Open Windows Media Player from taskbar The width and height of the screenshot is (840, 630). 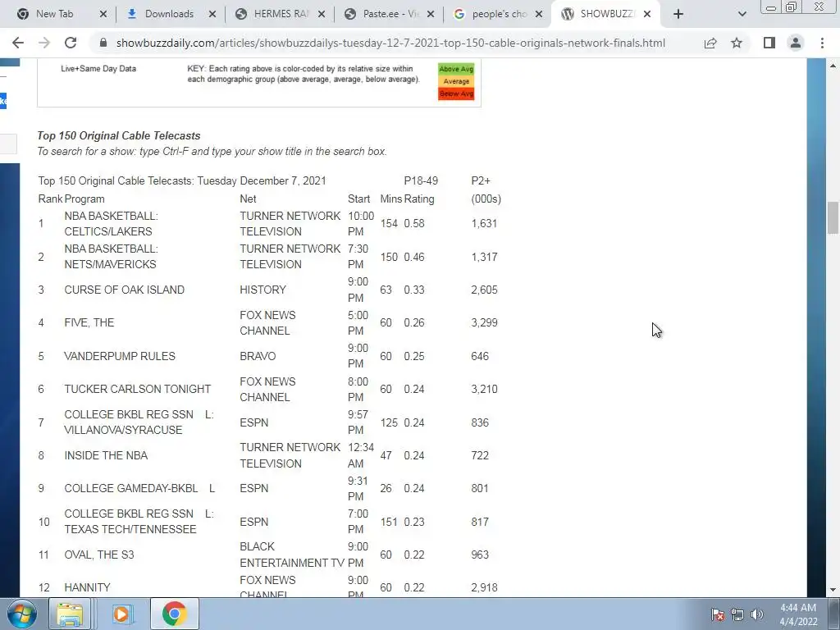click(121, 614)
